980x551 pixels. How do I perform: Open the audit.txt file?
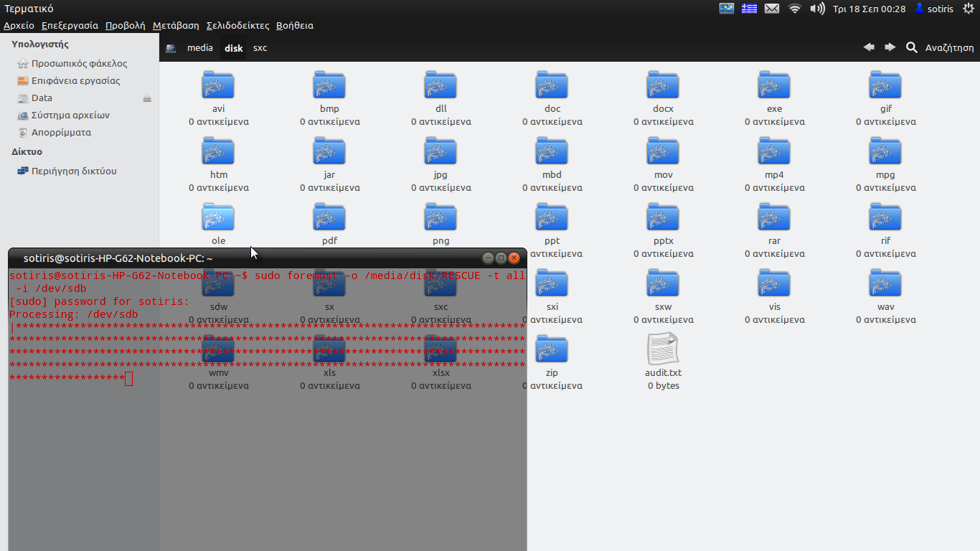pos(663,349)
